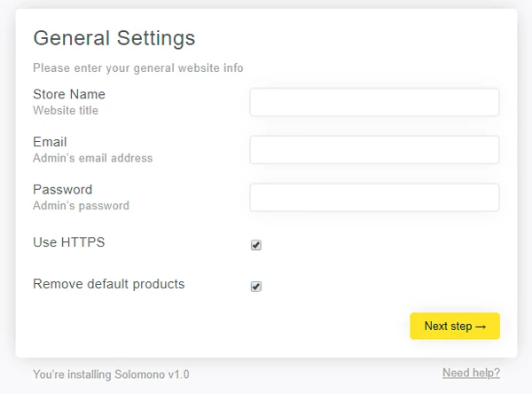Click the Admin's password hint text
The width and height of the screenshot is (532, 394).
(81, 206)
